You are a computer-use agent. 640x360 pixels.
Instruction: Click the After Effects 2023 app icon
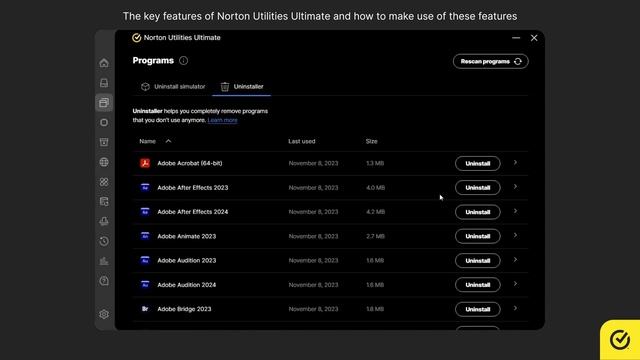pyautogui.click(x=145, y=187)
